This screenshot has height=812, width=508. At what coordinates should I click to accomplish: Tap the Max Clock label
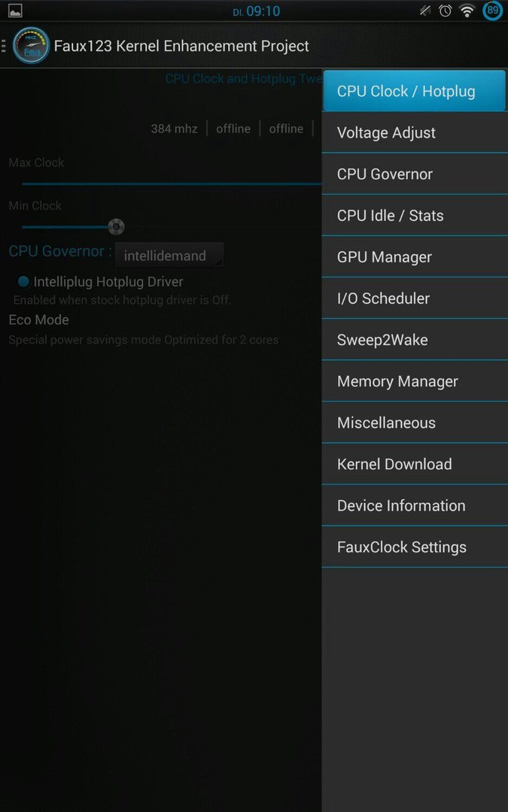(x=36, y=162)
